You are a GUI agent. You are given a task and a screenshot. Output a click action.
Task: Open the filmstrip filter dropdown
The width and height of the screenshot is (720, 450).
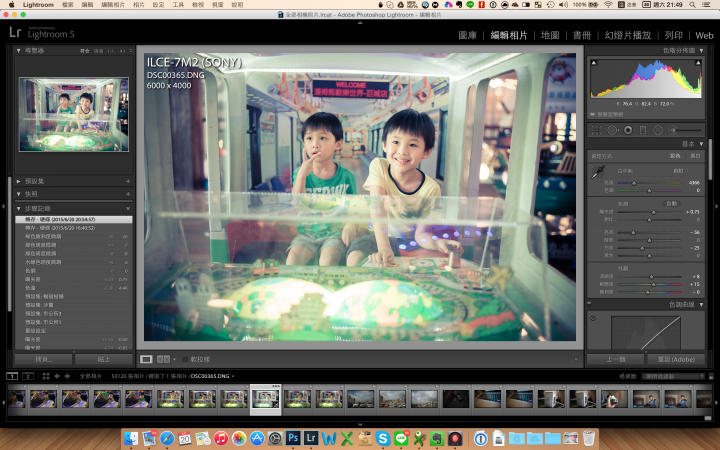click(x=673, y=376)
